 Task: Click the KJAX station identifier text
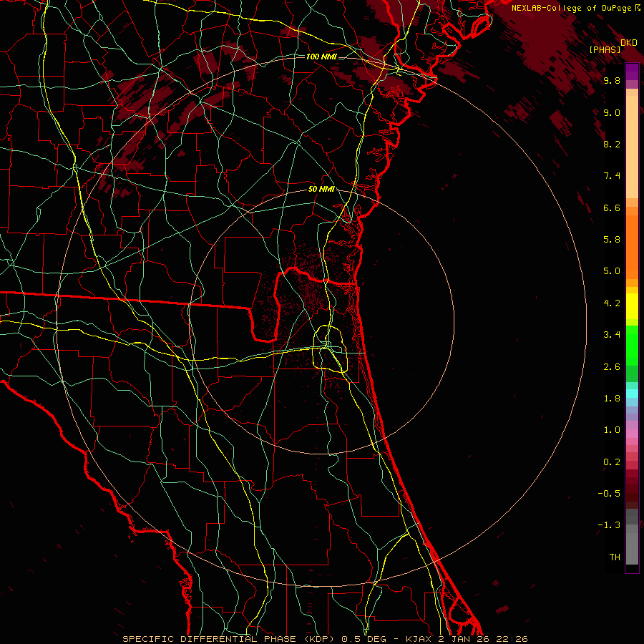click(x=419, y=639)
